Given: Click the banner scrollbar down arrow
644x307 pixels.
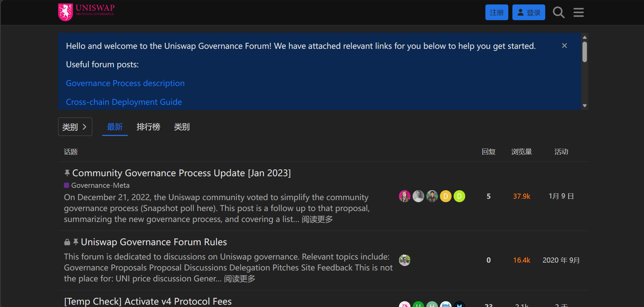Looking at the screenshot, I should pyautogui.click(x=585, y=106).
